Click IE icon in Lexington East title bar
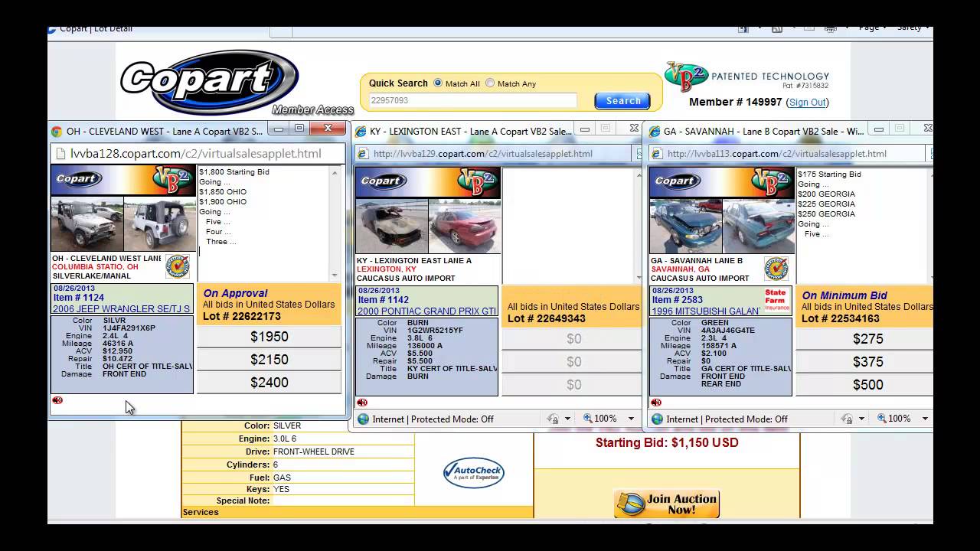 point(361,132)
